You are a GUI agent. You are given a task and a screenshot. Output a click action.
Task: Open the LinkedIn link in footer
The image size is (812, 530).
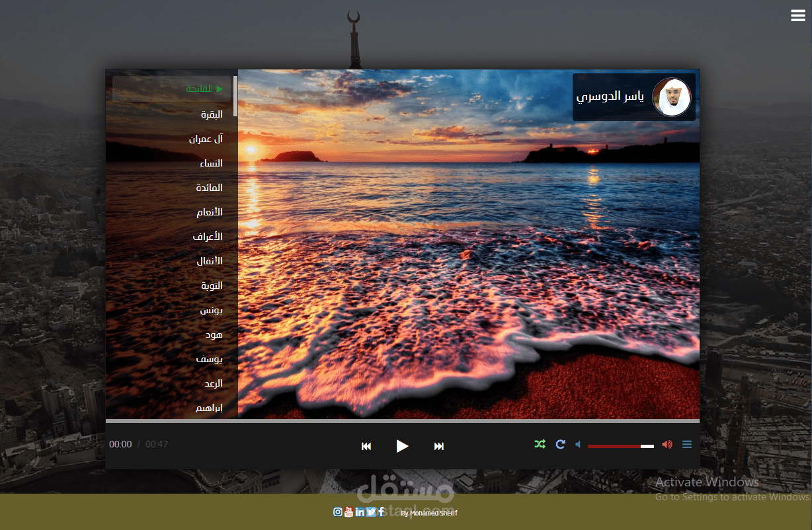[x=360, y=511]
